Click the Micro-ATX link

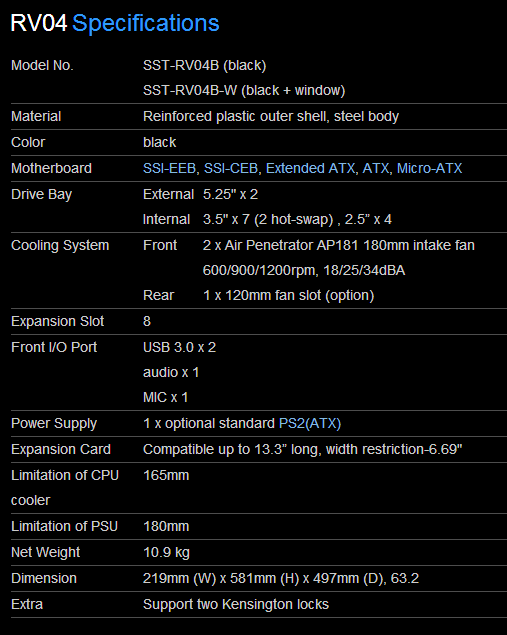(429, 168)
